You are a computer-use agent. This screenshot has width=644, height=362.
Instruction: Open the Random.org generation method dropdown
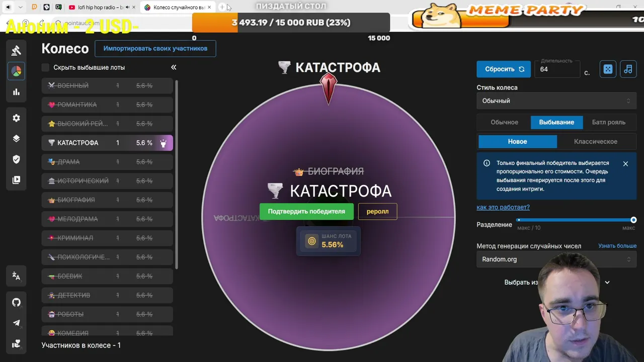point(556,259)
